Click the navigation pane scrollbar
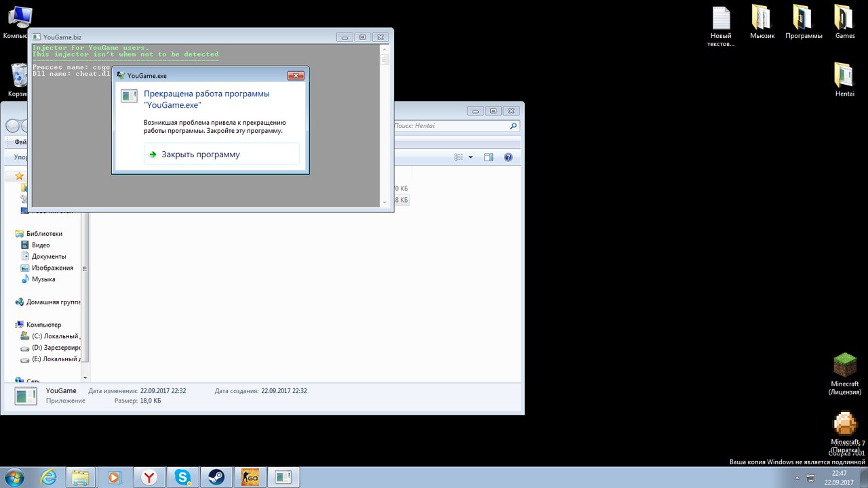Screen dimensions: 868x488 click(85, 270)
